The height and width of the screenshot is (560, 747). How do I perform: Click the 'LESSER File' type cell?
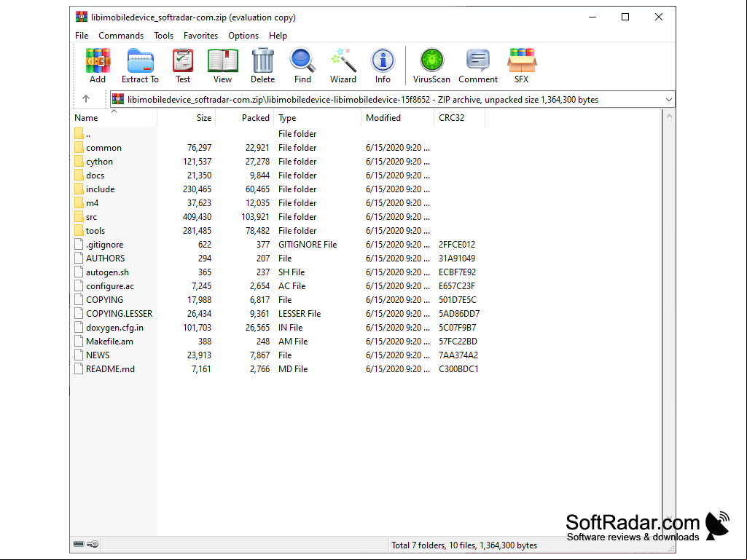[300, 313]
